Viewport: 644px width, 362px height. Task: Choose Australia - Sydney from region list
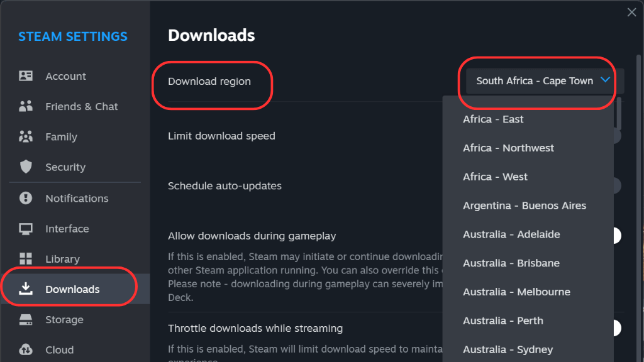click(x=508, y=349)
